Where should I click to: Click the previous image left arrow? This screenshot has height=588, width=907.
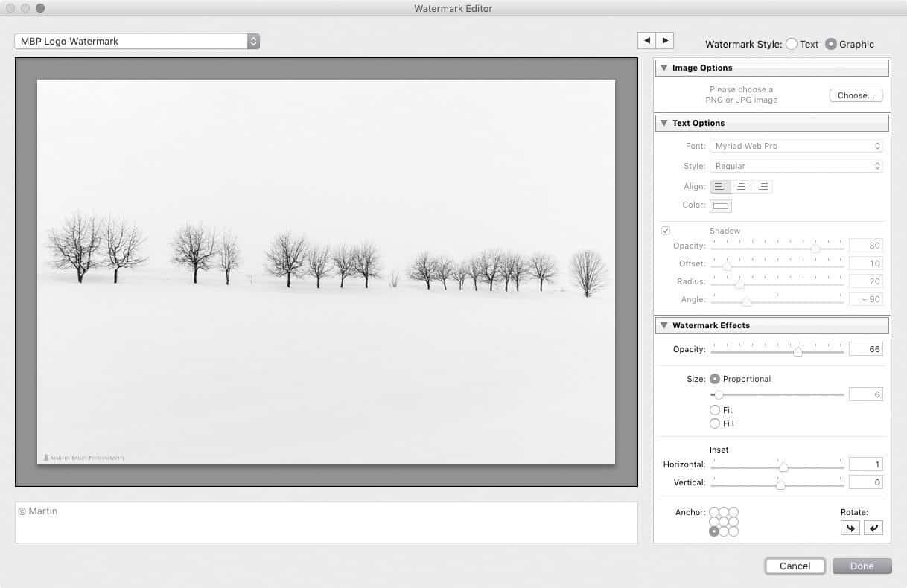click(646, 41)
